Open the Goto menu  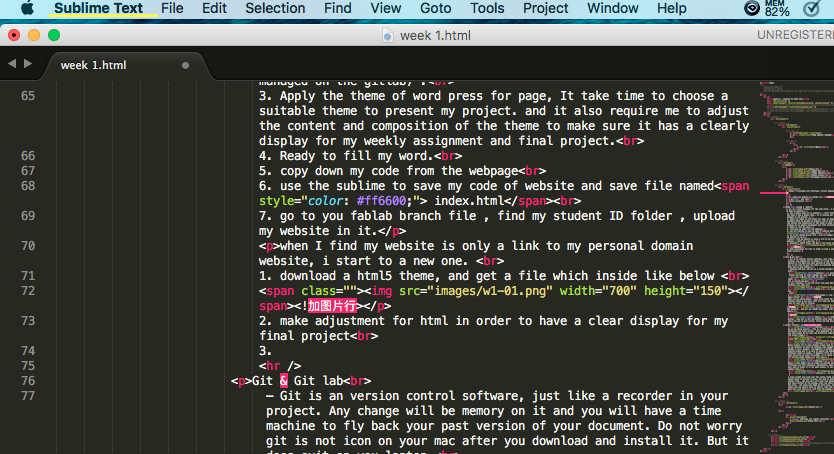pos(436,9)
